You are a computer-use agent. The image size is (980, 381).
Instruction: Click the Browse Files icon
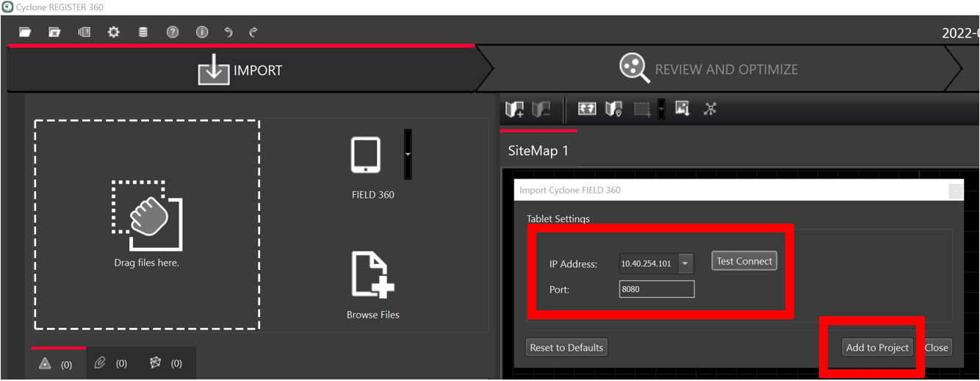(373, 275)
